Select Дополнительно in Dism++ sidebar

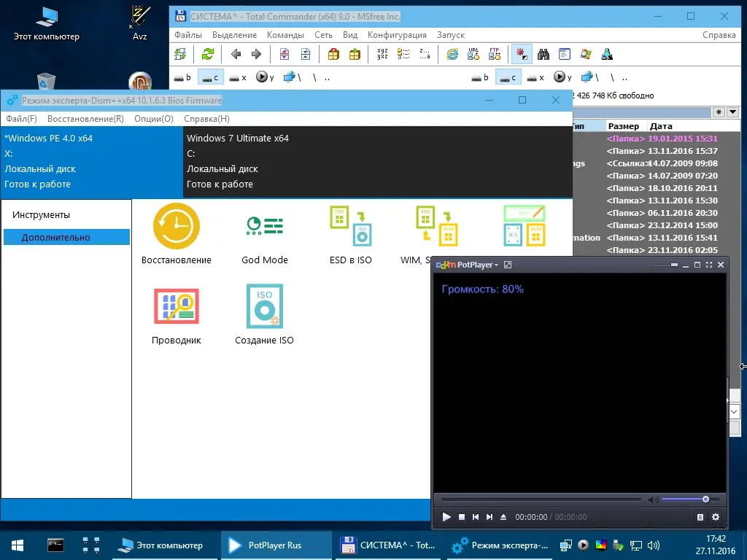pyautogui.click(x=66, y=237)
